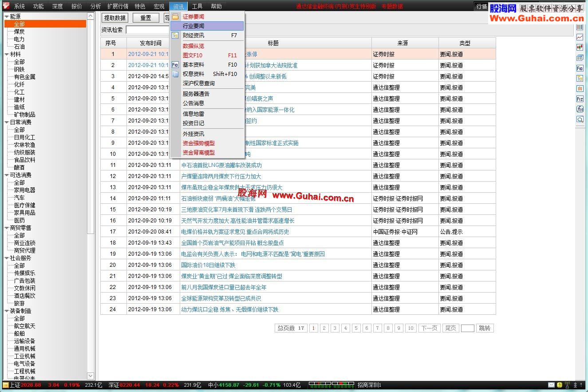Click the tree panel scrollbar down arrow

point(91,376)
